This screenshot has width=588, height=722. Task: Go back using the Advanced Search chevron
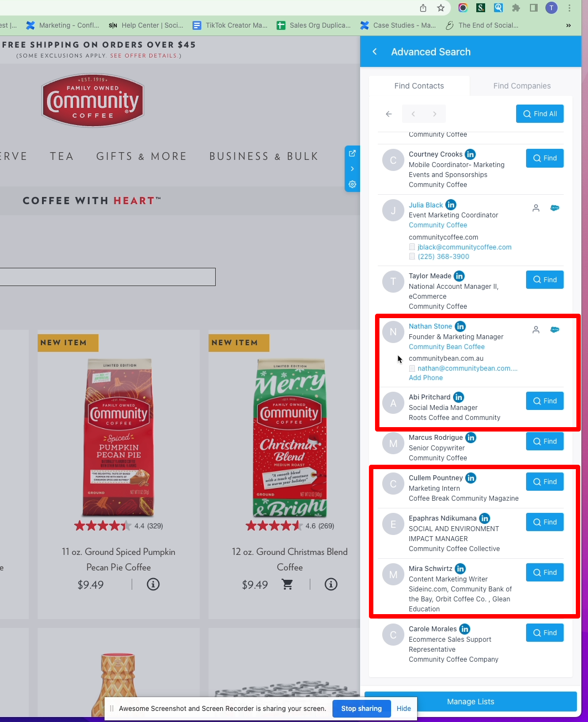[x=374, y=51]
